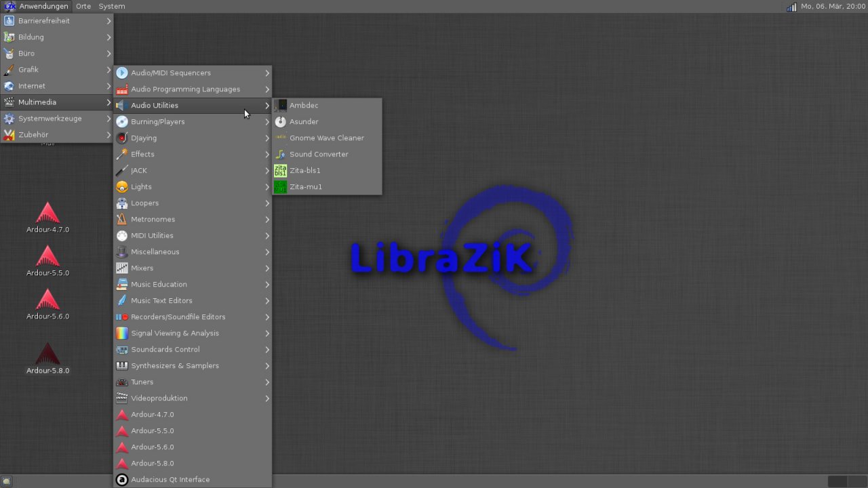The height and width of the screenshot is (488, 868).
Task: Click the Zita-bls1 icon
Action: coord(280,171)
